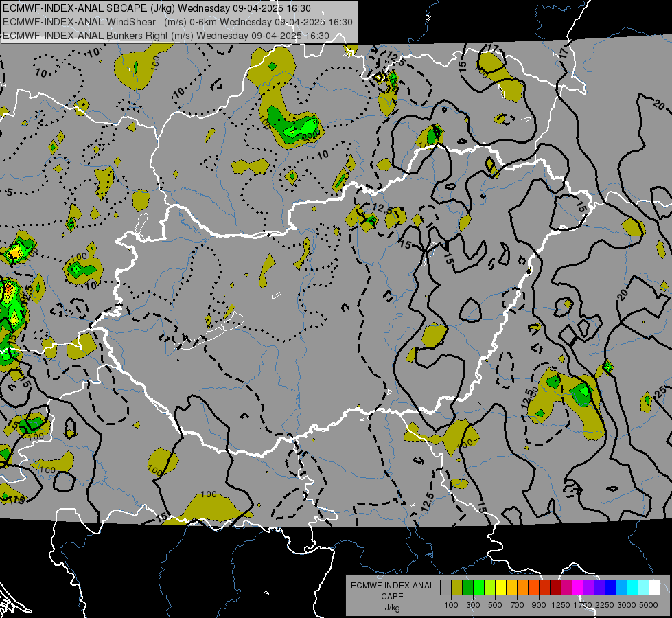
Task: Select the cyan legend swatch
Action: [633, 588]
